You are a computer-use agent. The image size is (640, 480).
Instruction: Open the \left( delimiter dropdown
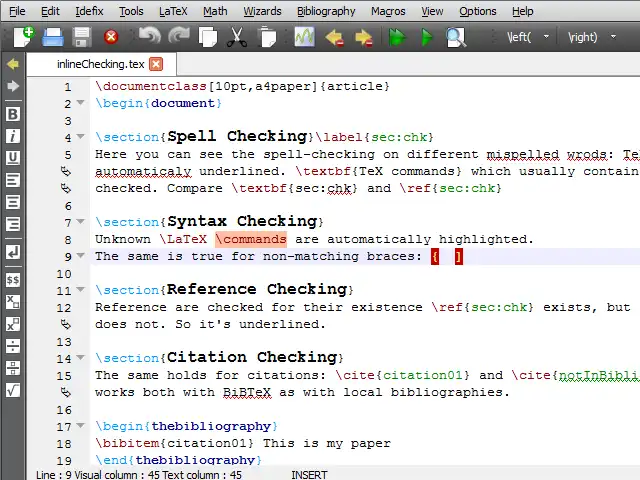click(546, 37)
